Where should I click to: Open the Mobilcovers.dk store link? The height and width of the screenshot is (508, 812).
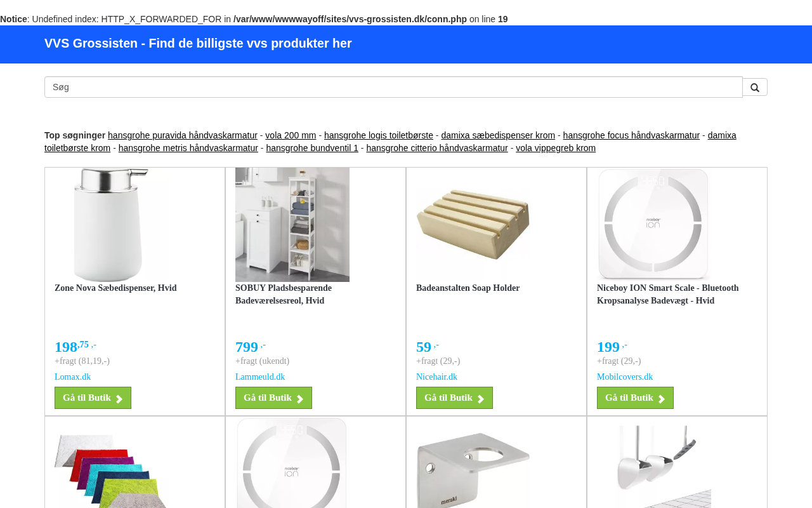[625, 377]
